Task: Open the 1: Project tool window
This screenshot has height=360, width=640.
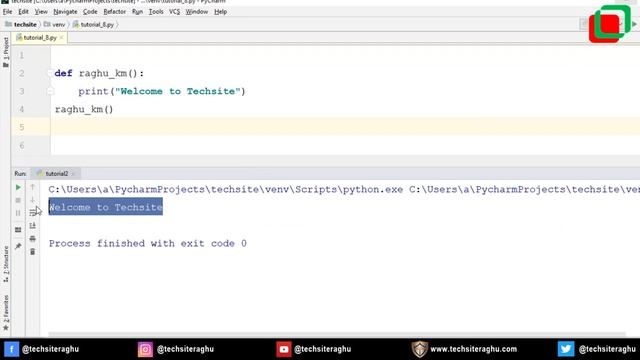Action: [x=6, y=52]
